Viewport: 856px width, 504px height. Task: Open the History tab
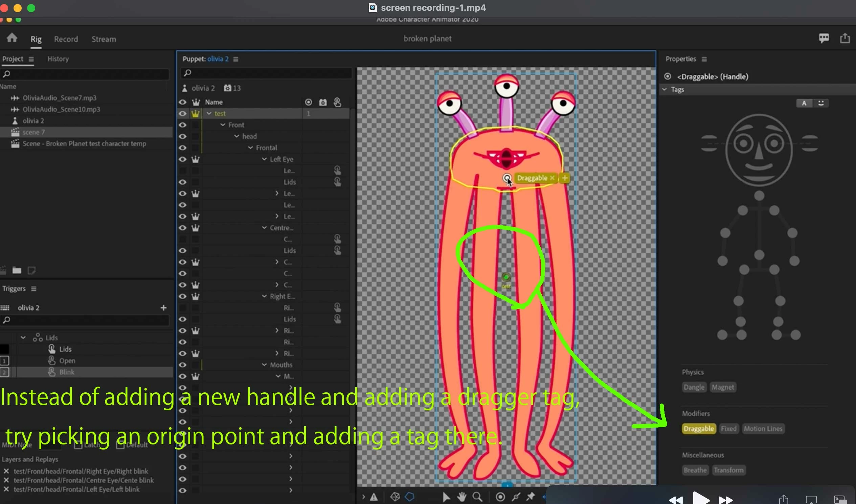pos(58,59)
